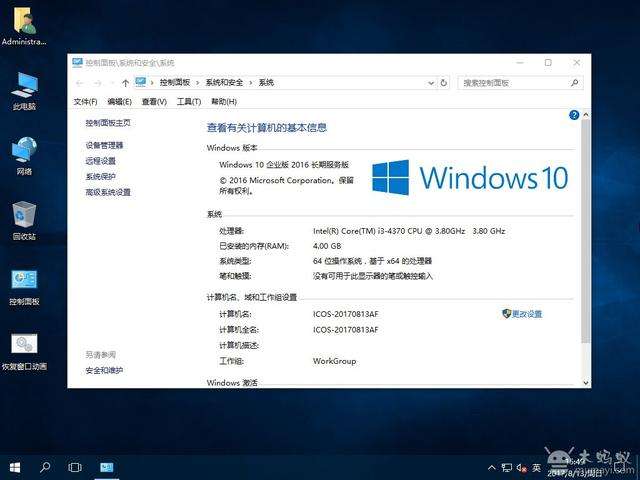Open 系统保护 link

point(100,176)
